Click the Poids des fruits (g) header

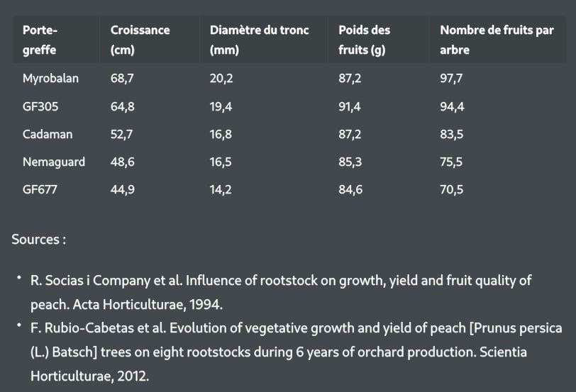click(364, 40)
